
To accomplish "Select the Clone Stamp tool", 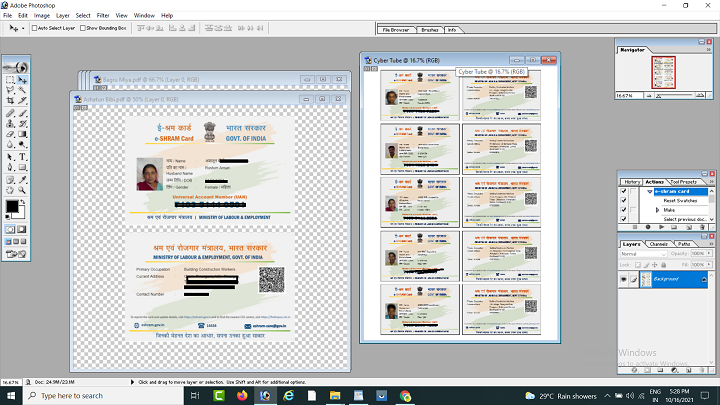I will [x=10, y=124].
